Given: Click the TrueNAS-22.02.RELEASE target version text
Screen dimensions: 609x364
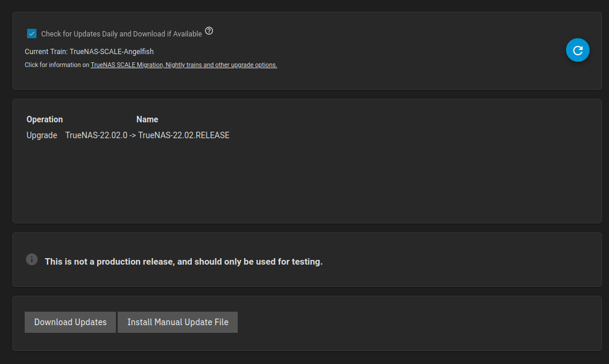Looking at the screenshot, I should click(x=184, y=135).
